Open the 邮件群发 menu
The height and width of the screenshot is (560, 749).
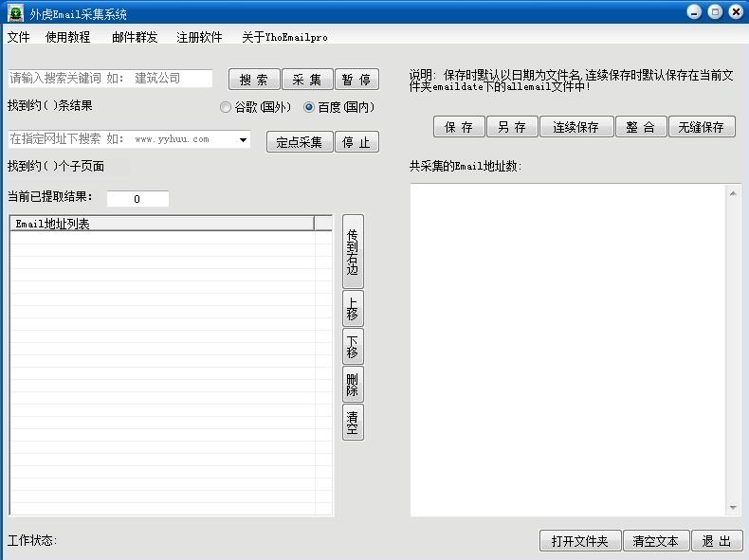pos(135,37)
